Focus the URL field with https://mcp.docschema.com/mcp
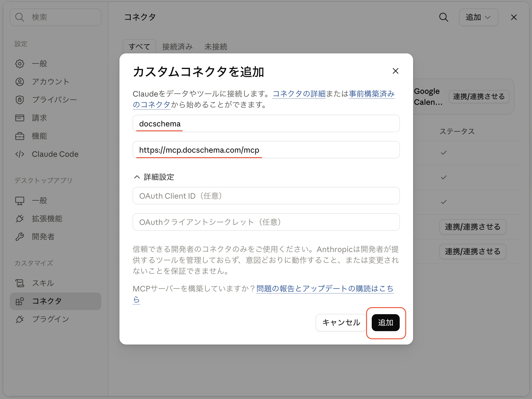Viewport: 532px width, 399px height. point(266,150)
